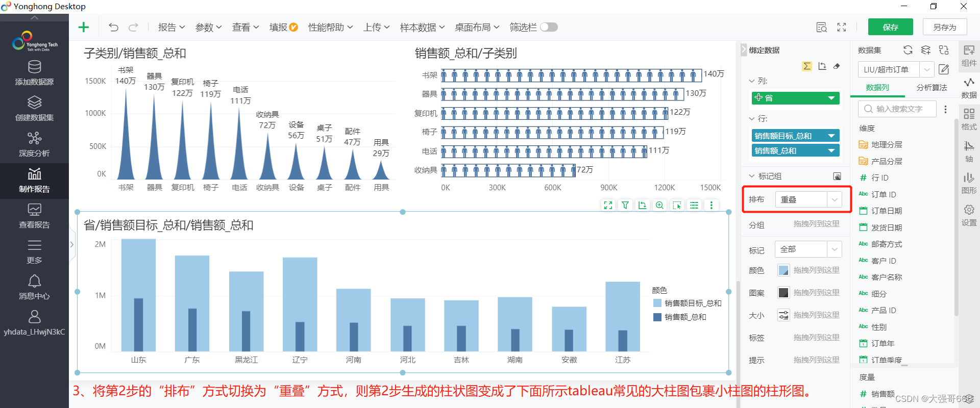Open 深度分析 in the sidebar

pyautogui.click(x=34, y=144)
